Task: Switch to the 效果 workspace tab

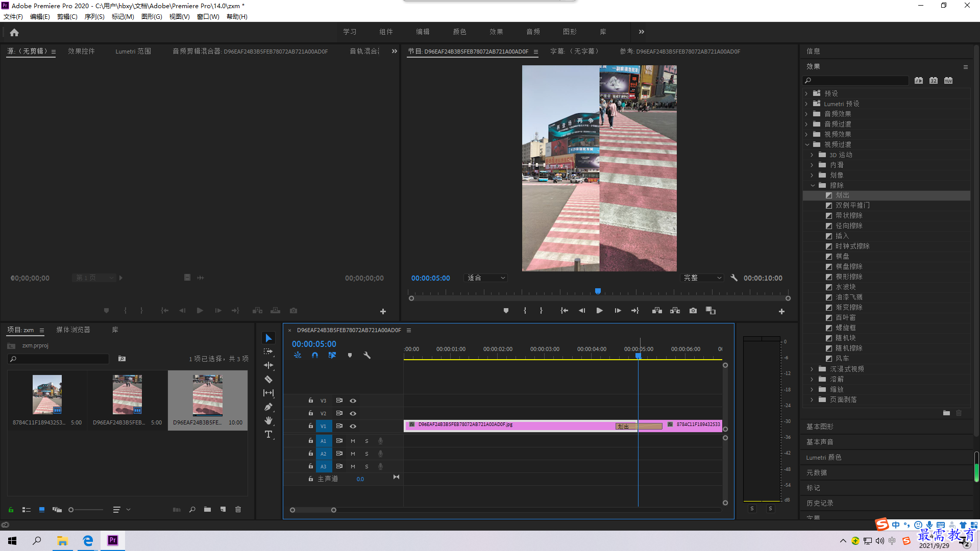Action: click(x=496, y=32)
